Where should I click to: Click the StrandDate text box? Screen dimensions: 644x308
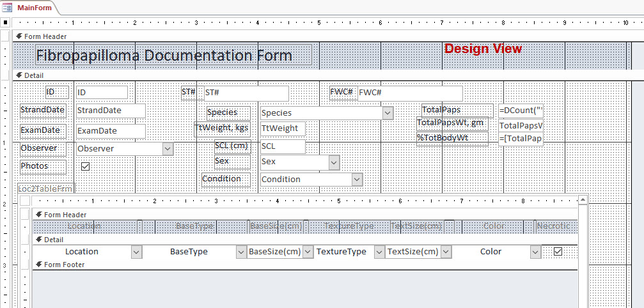coord(111,111)
